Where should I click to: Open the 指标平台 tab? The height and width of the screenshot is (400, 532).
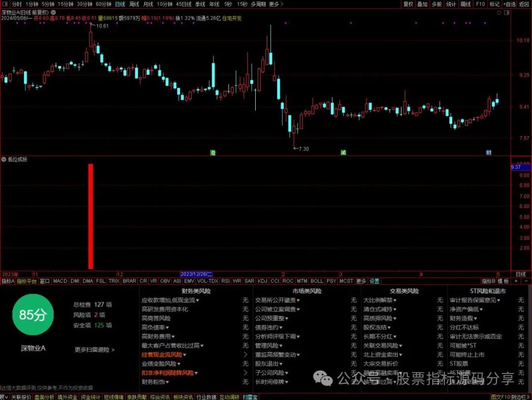click(x=27, y=281)
